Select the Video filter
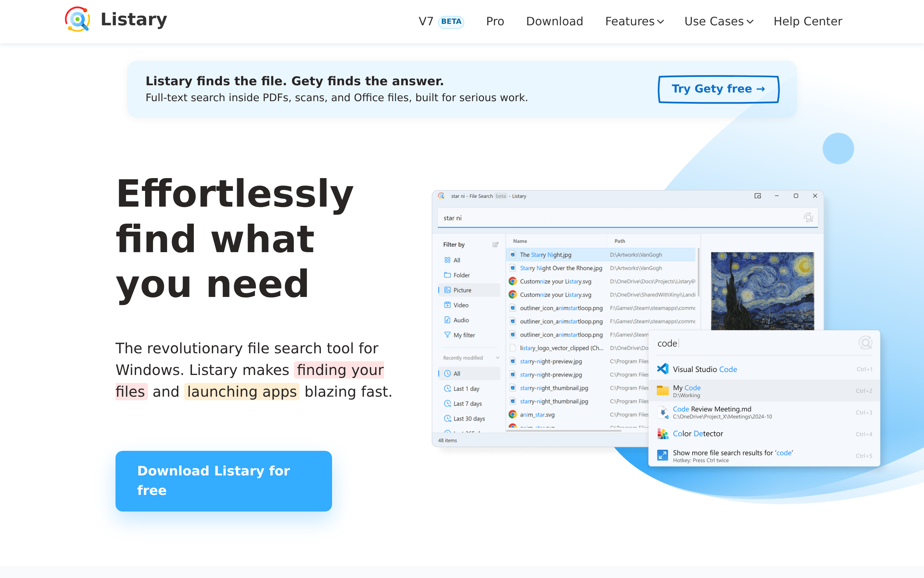 pos(469,305)
